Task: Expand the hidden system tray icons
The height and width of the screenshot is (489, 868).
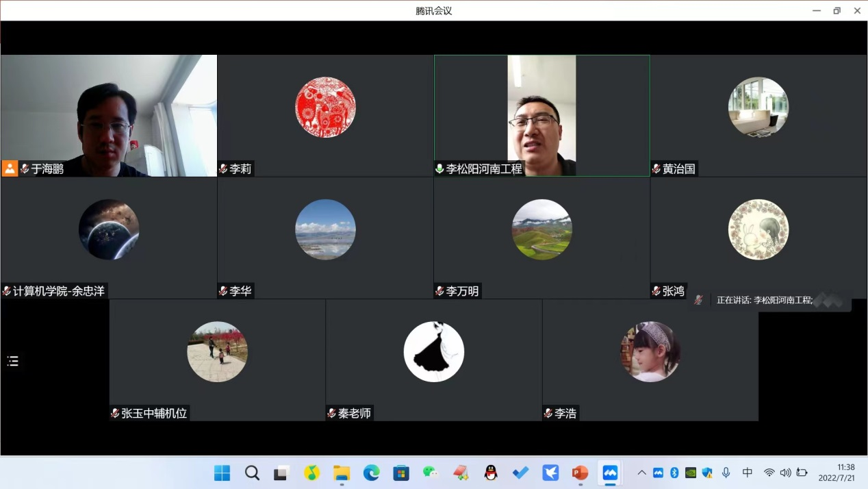Action: click(641, 473)
